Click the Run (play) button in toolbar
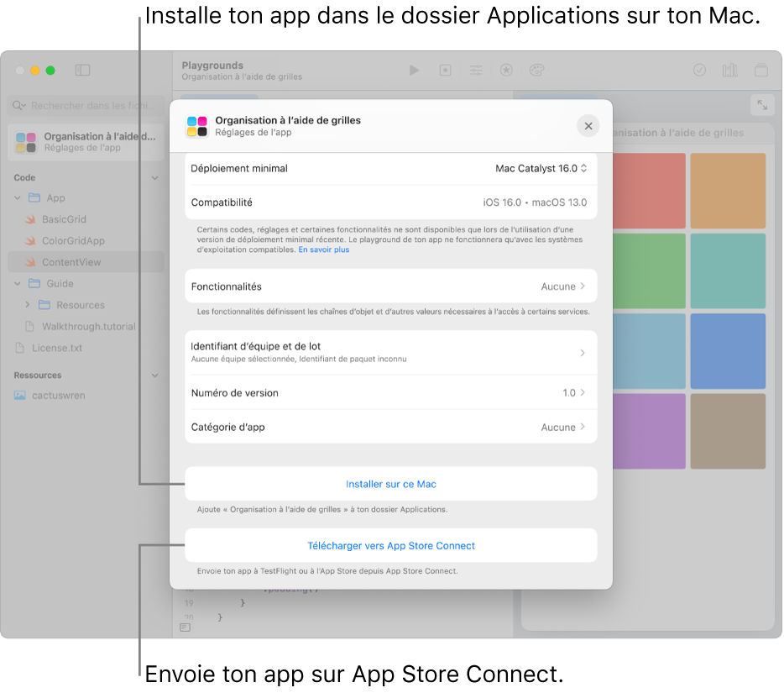This screenshot has width=784, height=693. (x=415, y=71)
